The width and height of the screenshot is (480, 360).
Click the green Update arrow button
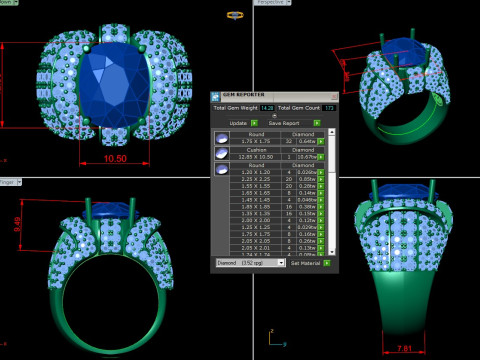click(254, 123)
